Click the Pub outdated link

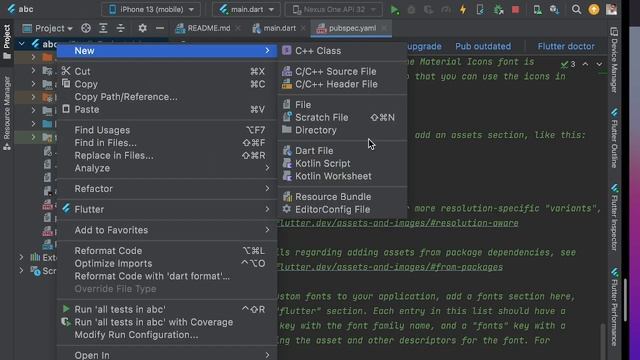click(x=483, y=46)
